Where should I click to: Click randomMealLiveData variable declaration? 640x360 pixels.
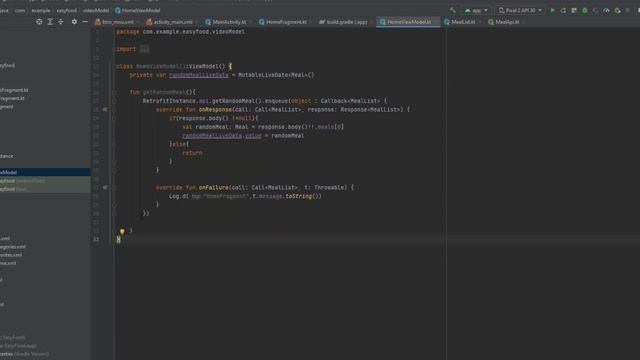pos(199,75)
